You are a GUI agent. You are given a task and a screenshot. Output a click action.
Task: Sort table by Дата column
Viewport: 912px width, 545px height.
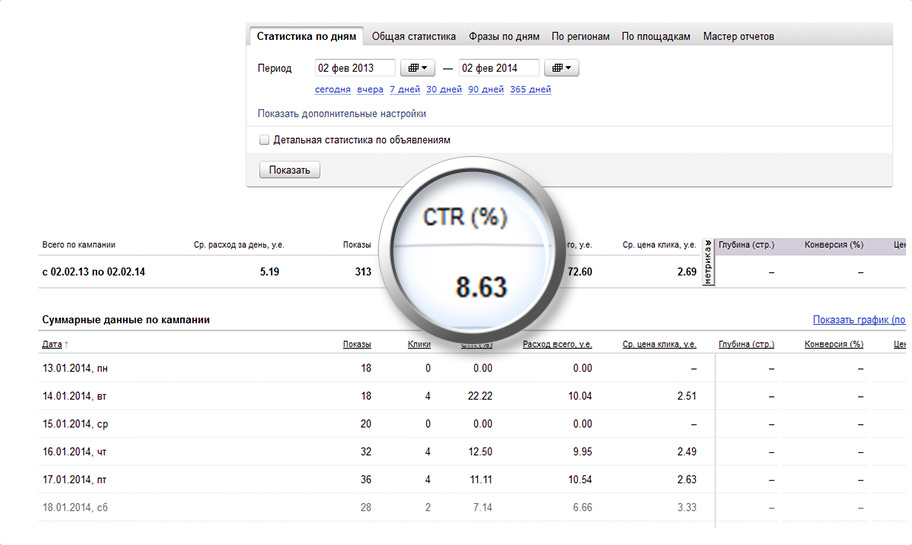pos(52,344)
